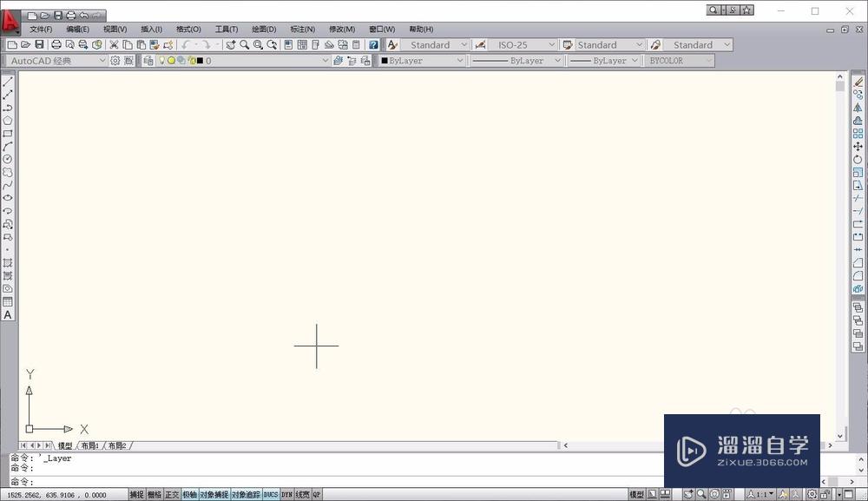Viewport: 868px width, 501px height.
Task: Click the DYN button on the status bar
Action: (286, 493)
